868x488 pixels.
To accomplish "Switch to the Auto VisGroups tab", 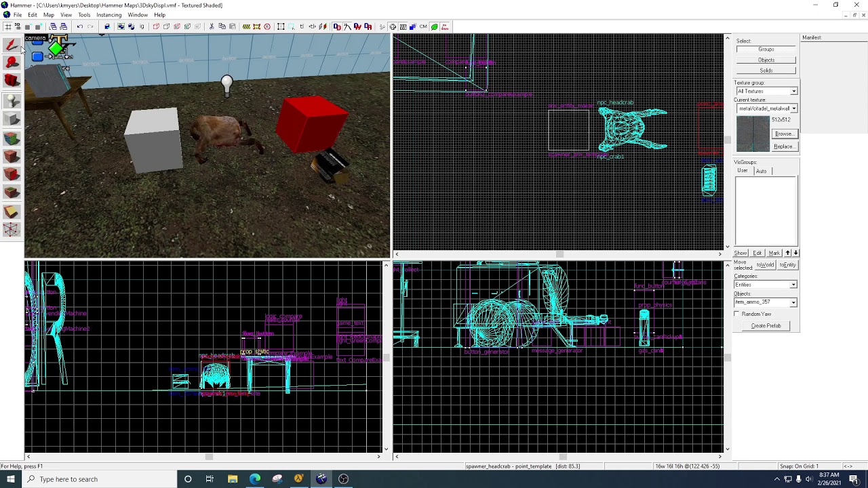I will pyautogui.click(x=761, y=171).
